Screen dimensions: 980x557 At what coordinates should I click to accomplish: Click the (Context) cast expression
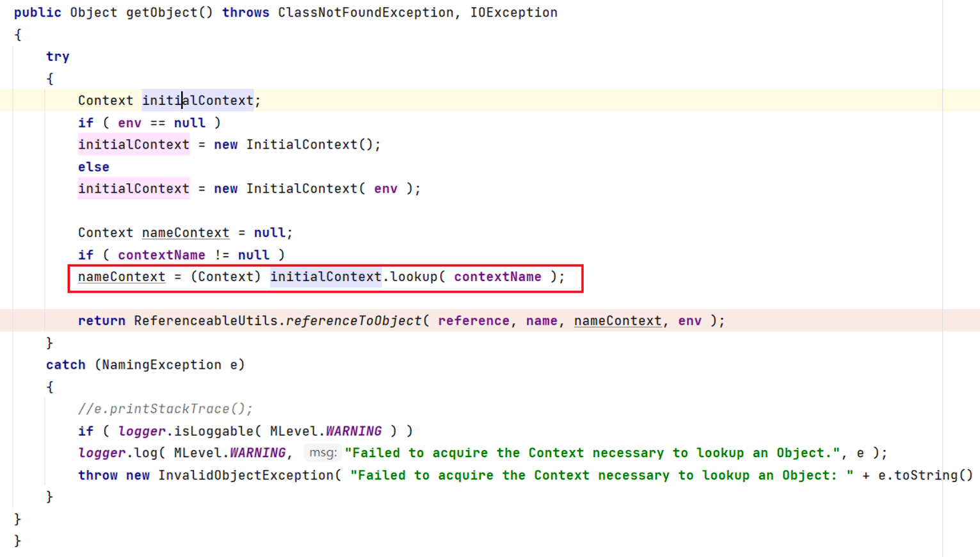point(226,277)
